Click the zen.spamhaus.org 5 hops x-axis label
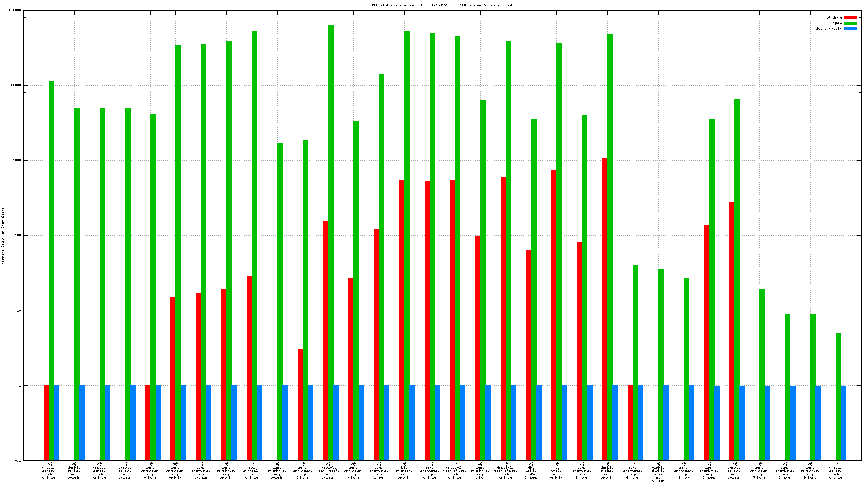 point(759,471)
